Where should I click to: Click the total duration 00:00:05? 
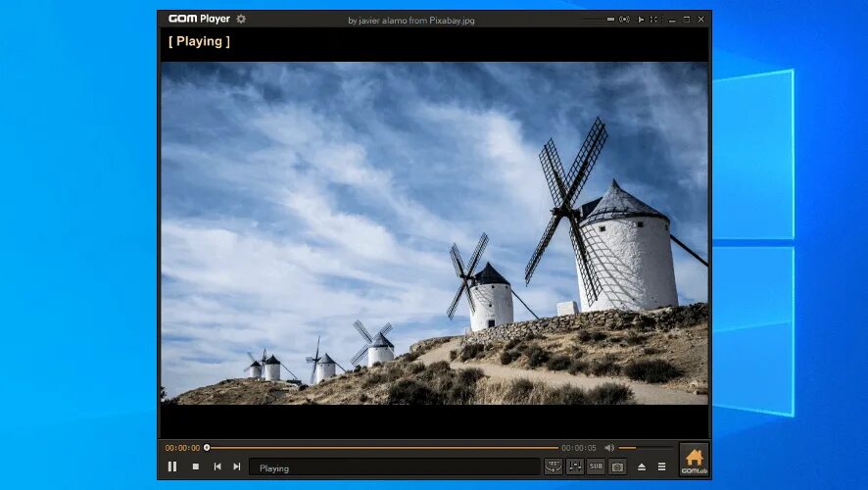(579, 447)
